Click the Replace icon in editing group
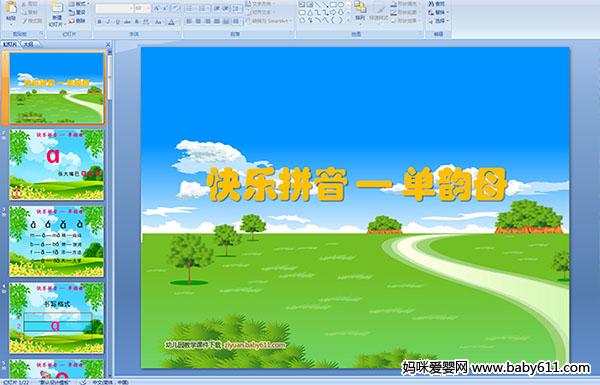The height and width of the screenshot is (385, 600). (438, 12)
